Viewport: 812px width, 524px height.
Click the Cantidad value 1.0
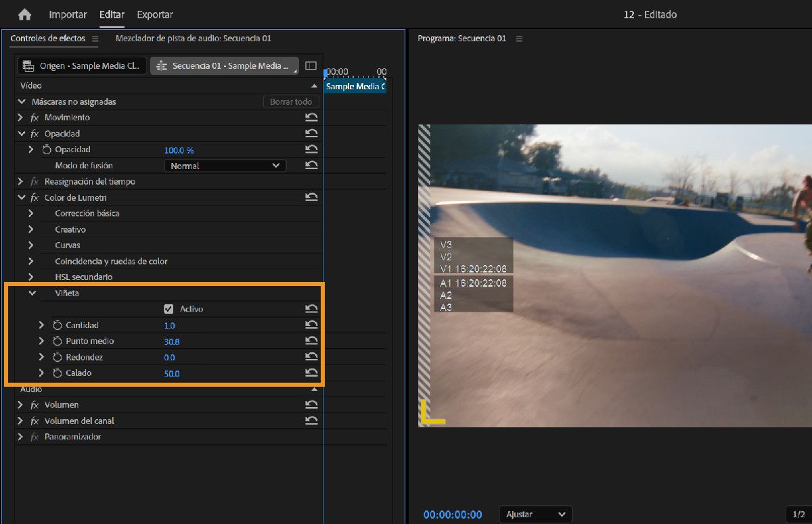169,325
